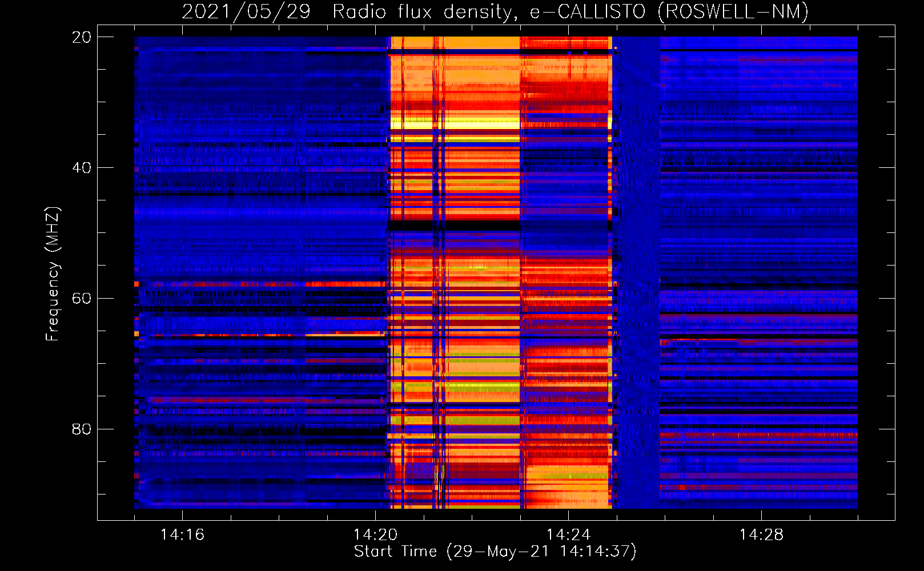924x571 pixels.
Task: Click the frequency axis tick label '80'
Action: pos(82,429)
